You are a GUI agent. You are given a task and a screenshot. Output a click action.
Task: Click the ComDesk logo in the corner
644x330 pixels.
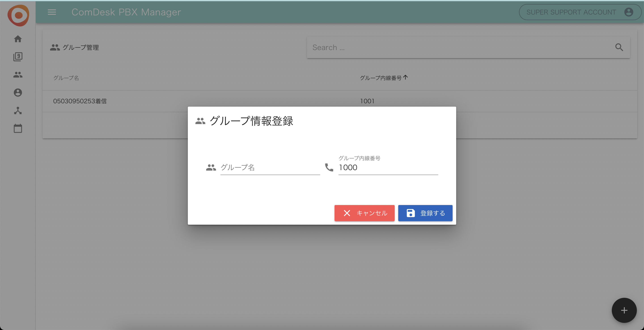18,15
